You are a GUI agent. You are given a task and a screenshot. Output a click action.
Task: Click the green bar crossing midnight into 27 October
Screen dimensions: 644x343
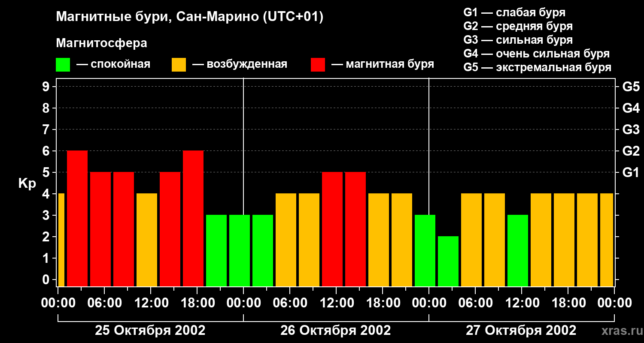[x=425, y=251]
